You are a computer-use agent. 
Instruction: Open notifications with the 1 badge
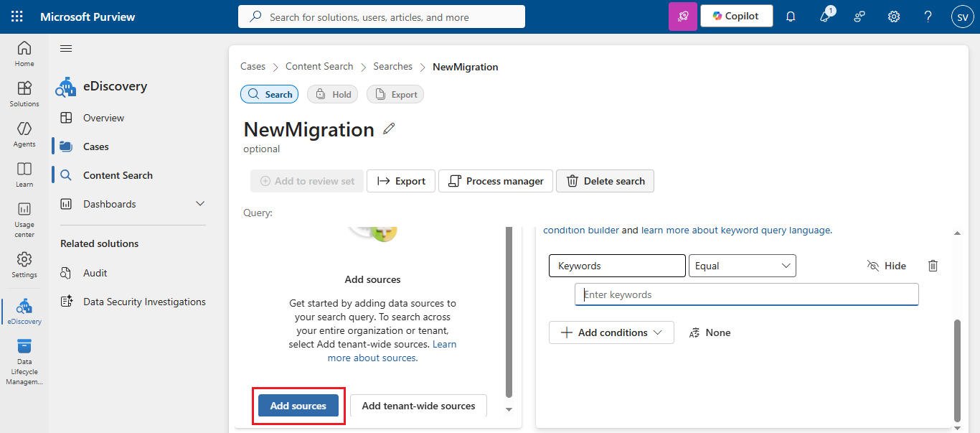click(825, 17)
